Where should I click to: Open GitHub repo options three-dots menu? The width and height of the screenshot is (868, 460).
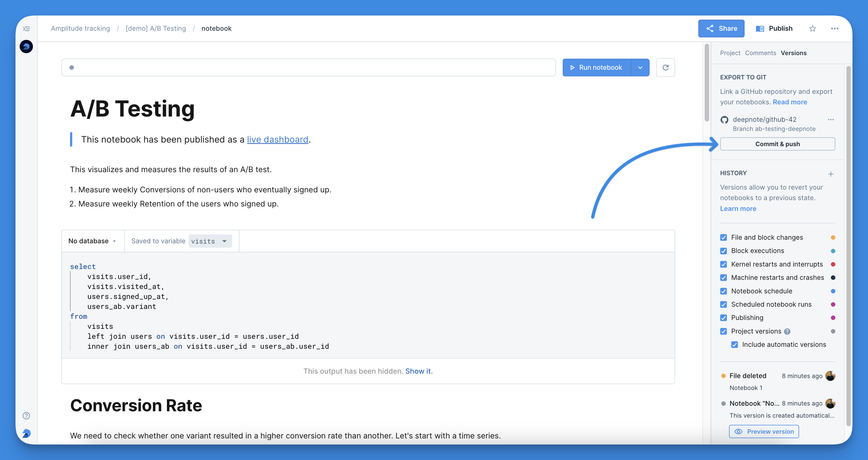coord(831,120)
